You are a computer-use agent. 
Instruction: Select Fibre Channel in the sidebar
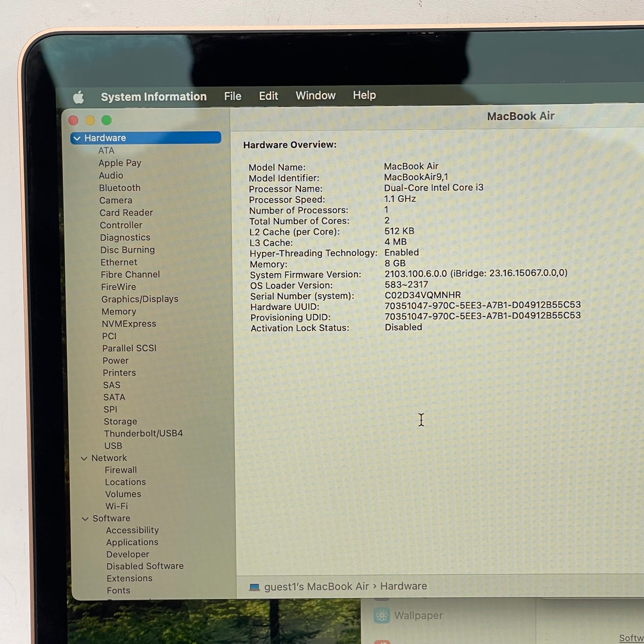coord(130,275)
